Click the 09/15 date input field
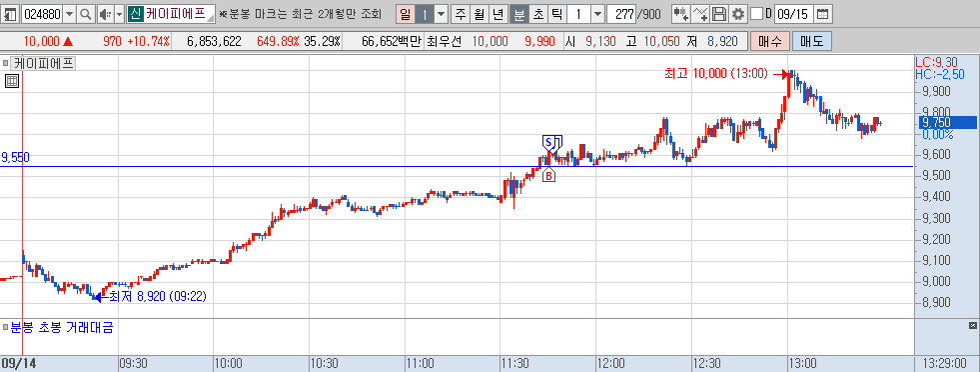Image resolution: width=980 pixels, height=372 pixels. click(794, 13)
